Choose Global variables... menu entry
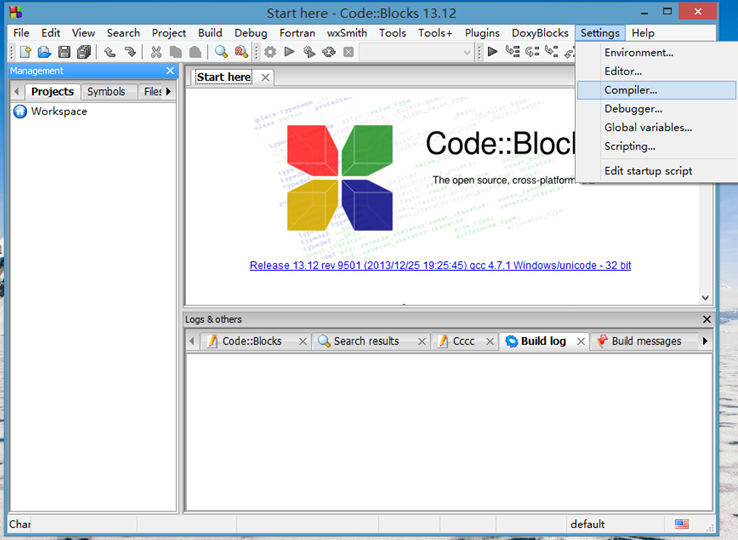The height and width of the screenshot is (540, 738). coord(657,128)
